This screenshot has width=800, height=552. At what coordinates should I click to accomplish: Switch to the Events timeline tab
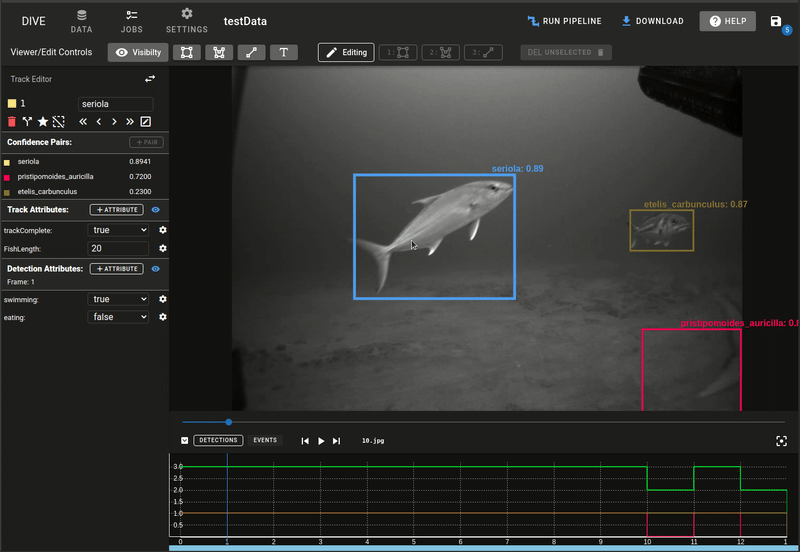coord(265,440)
